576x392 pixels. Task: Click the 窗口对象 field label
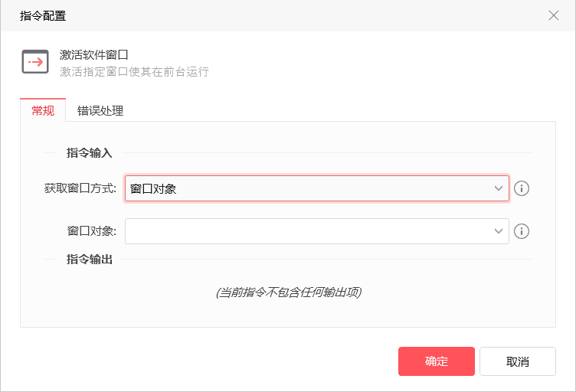(92, 231)
